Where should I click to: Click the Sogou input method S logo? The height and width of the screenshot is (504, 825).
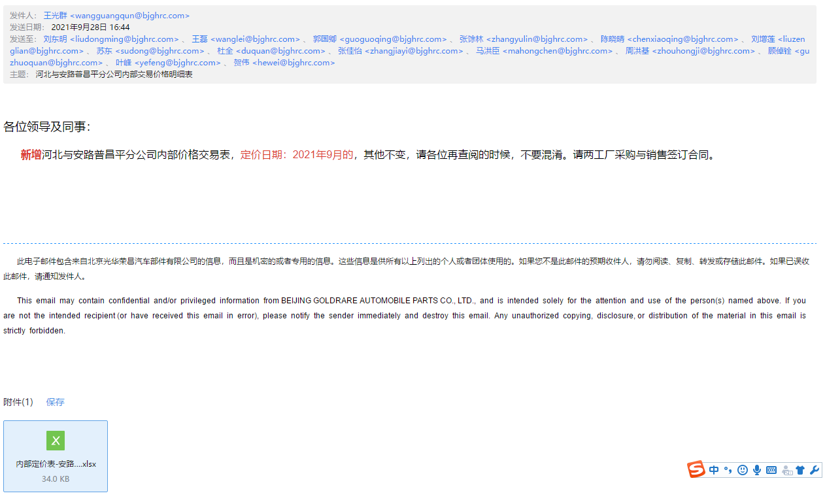point(696,469)
